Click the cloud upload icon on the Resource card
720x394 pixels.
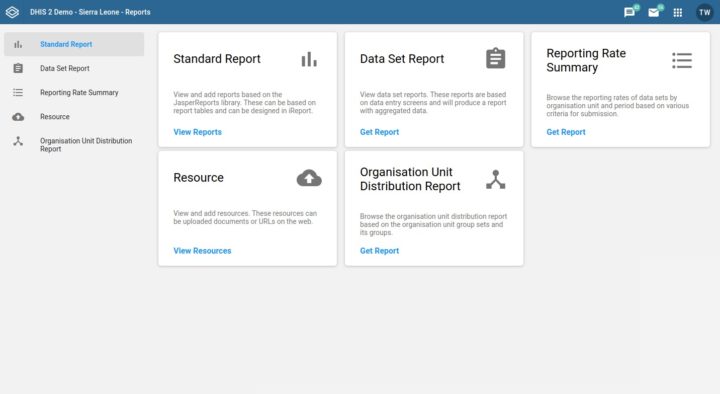pos(309,178)
